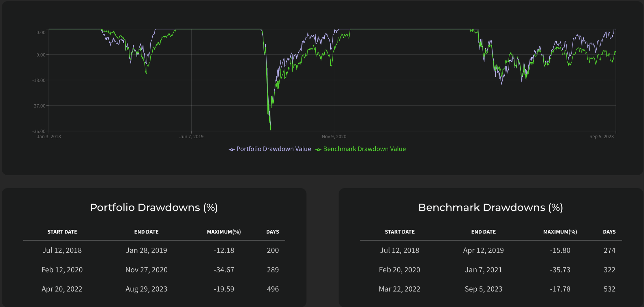Select the Portfolio -34.67 maximum drawdown cell

point(224,270)
